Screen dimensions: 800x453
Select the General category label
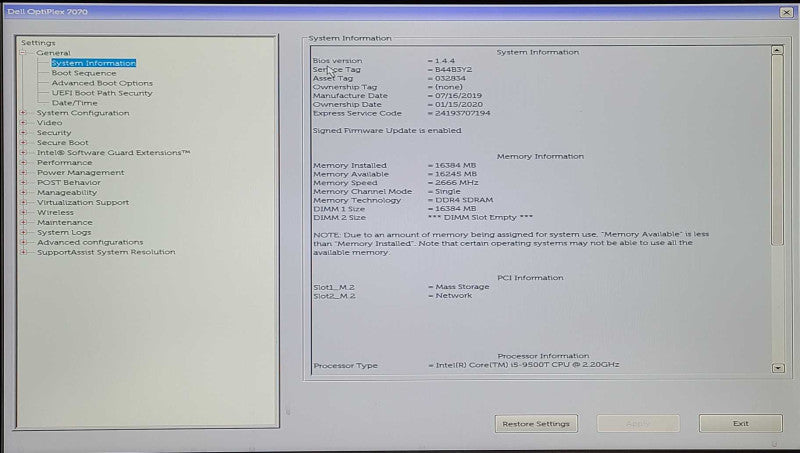53,53
